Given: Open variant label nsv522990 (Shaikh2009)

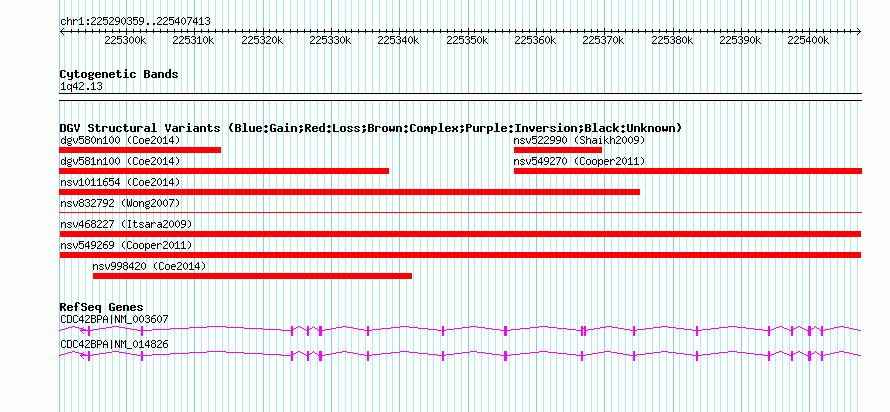Looking at the screenshot, I should coord(580,140).
